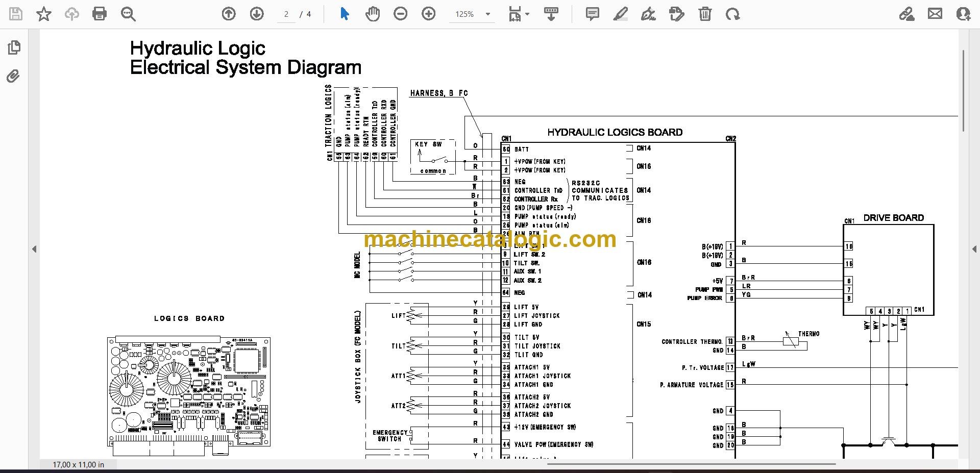
Task: Select the highlighter pen tool
Action: pos(620,14)
